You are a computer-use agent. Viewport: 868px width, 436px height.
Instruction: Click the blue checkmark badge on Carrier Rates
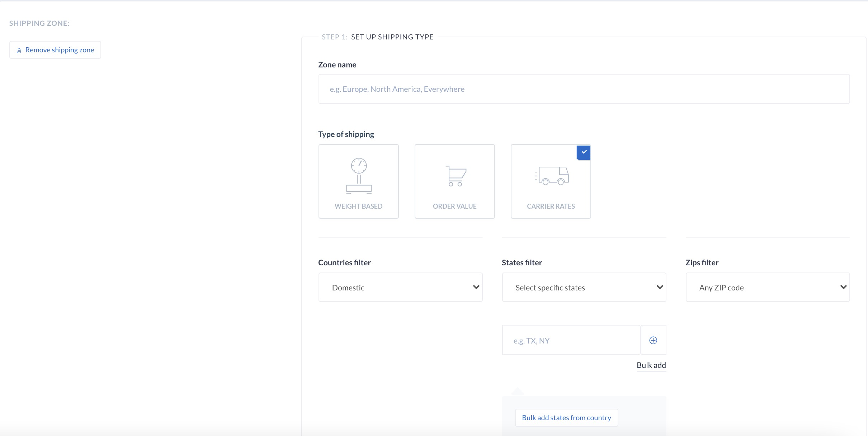(584, 152)
